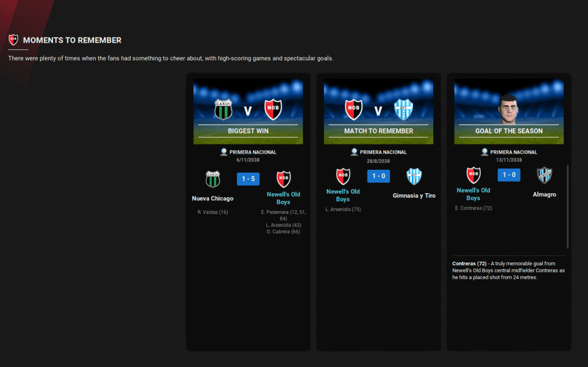Open Newell's Old Boys link in Biggest Win card

click(283, 198)
